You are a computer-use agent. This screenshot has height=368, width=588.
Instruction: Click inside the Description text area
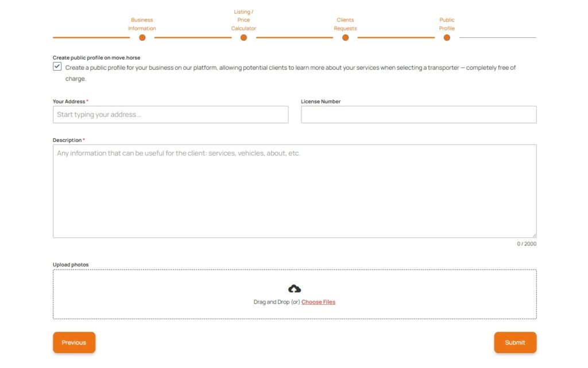click(295, 191)
